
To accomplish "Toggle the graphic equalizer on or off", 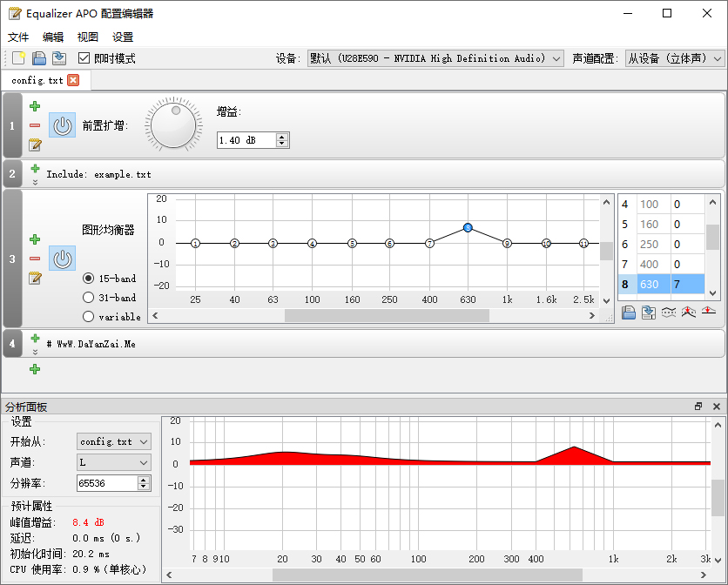I will [x=61, y=257].
